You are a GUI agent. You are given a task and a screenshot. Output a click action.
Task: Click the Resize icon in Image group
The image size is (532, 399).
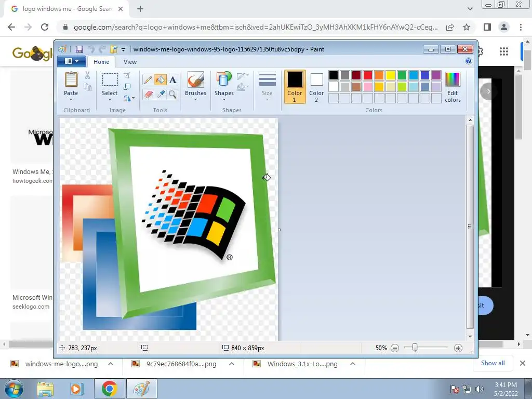click(127, 87)
